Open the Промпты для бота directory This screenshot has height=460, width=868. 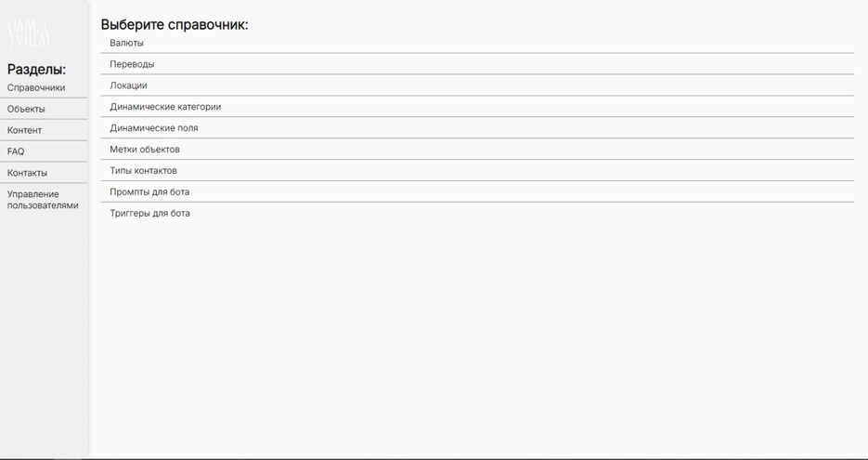click(x=149, y=192)
